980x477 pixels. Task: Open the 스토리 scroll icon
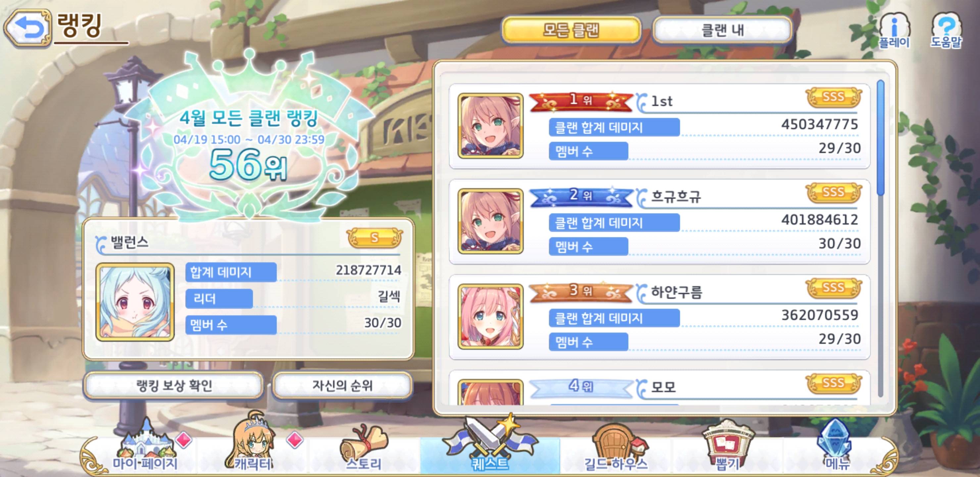pyautogui.click(x=364, y=449)
